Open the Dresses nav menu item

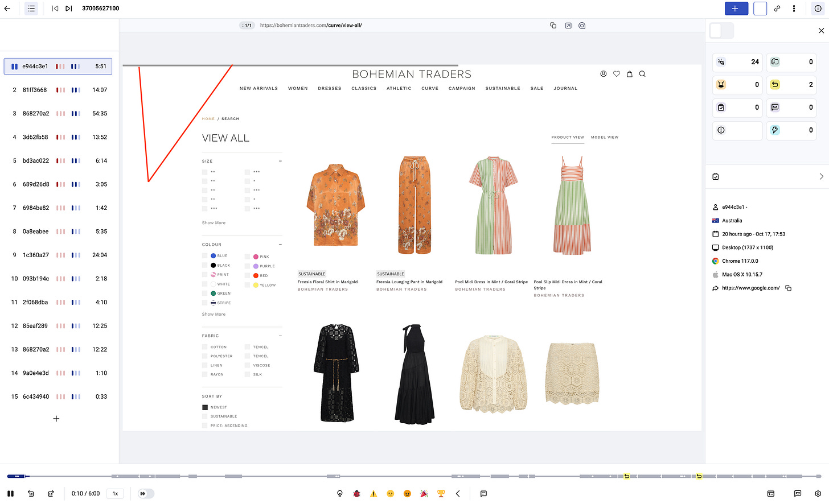pos(330,89)
